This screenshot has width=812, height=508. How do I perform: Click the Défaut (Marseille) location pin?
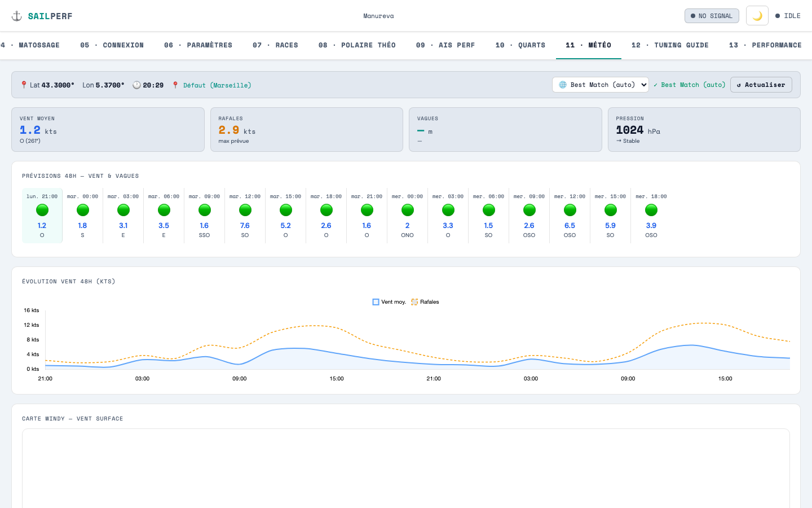click(x=175, y=85)
